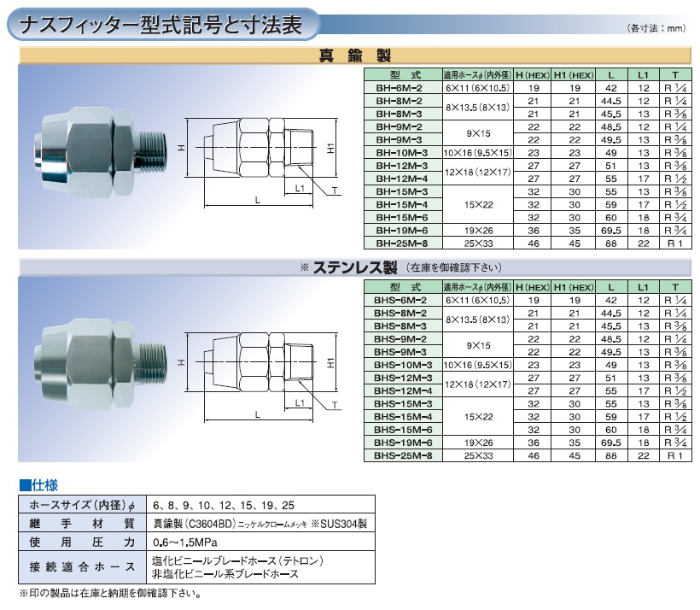Click the 使用圧力 specification label
This screenshot has width=700, height=610.
point(81,542)
